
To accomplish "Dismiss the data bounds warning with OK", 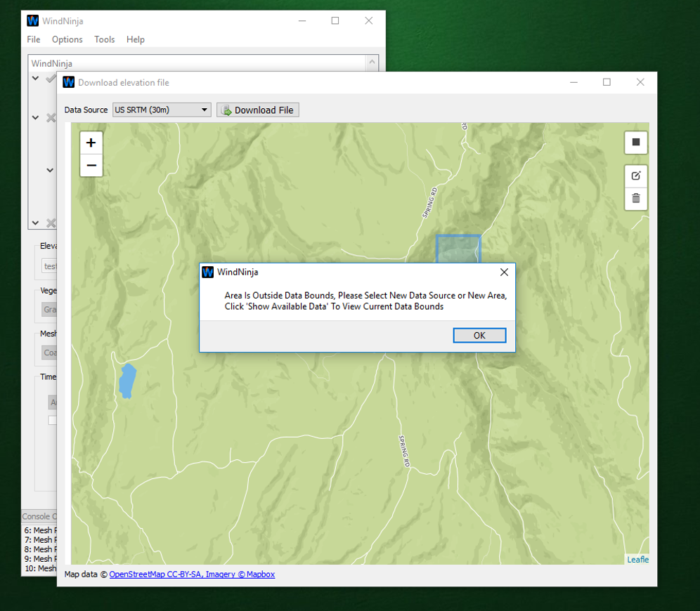I will coord(479,335).
